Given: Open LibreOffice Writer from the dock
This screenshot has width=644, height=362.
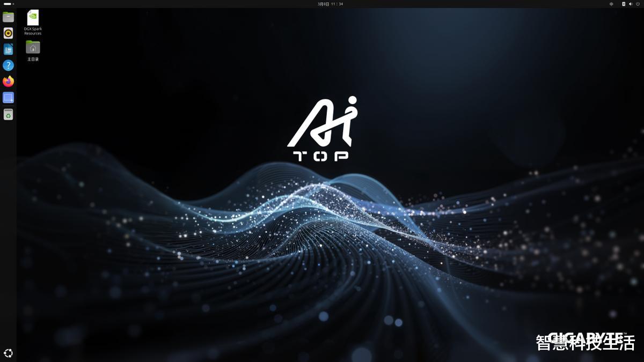Looking at the screenshot, I should 8,49.
